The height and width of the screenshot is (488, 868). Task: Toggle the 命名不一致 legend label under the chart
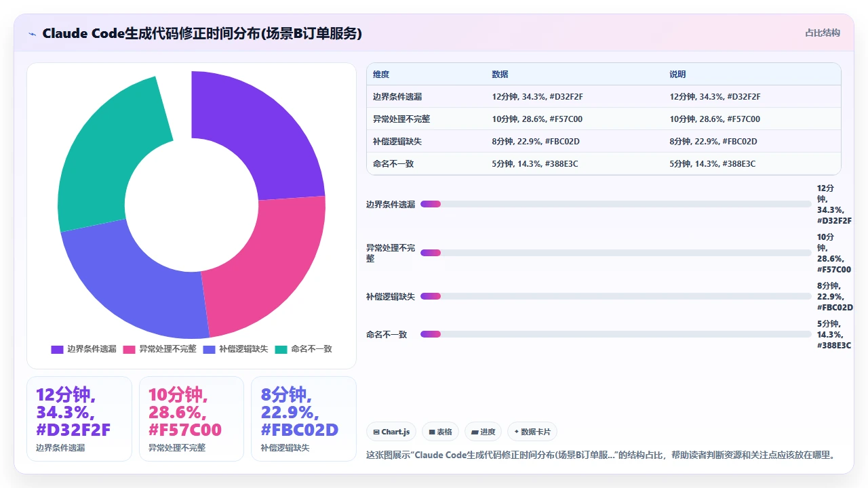click(x=311, y=349)
